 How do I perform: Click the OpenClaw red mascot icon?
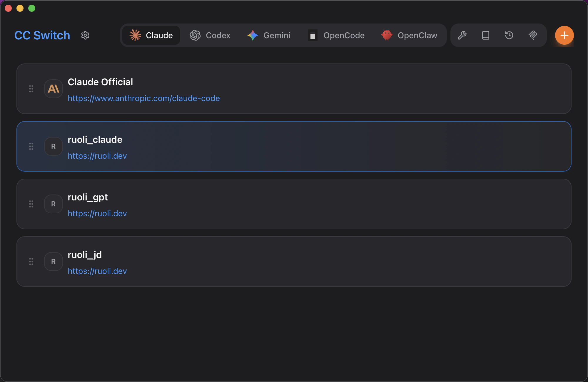coord(387,35)
